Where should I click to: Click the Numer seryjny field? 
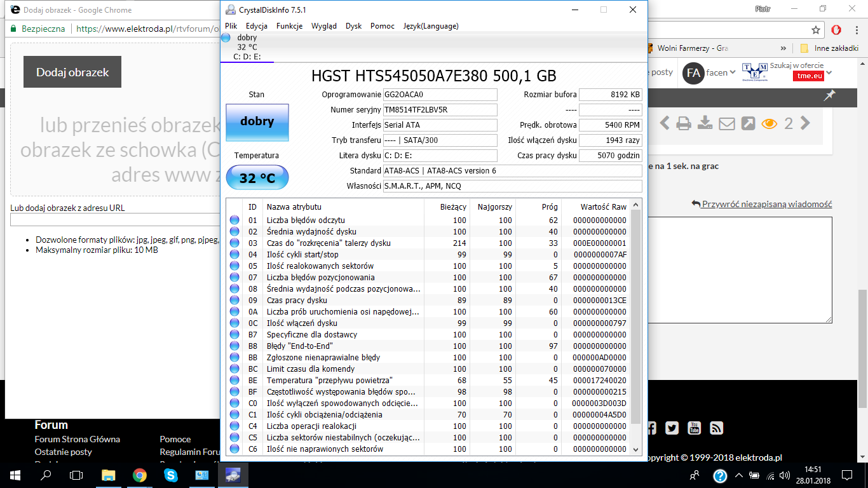(440, 109)
